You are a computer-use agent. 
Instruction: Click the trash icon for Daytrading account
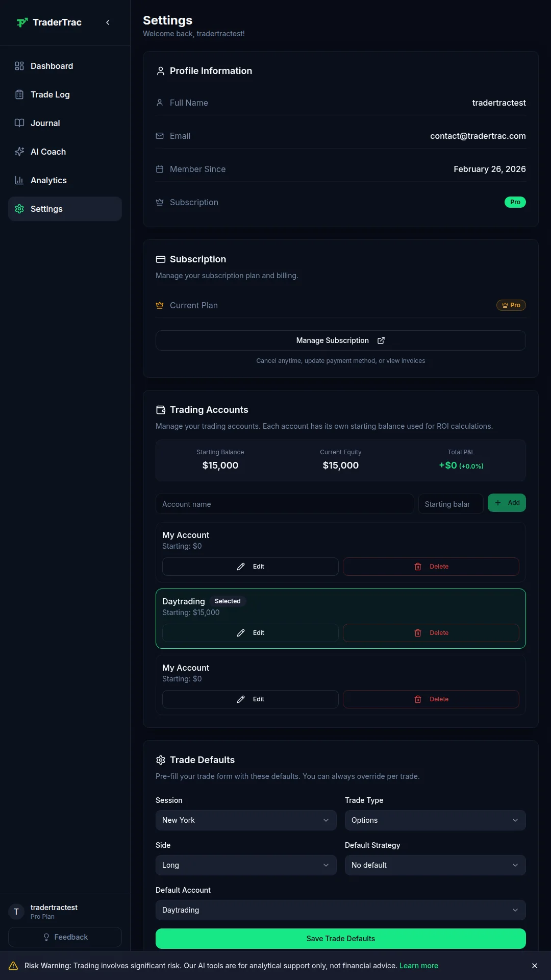point(418,633)
